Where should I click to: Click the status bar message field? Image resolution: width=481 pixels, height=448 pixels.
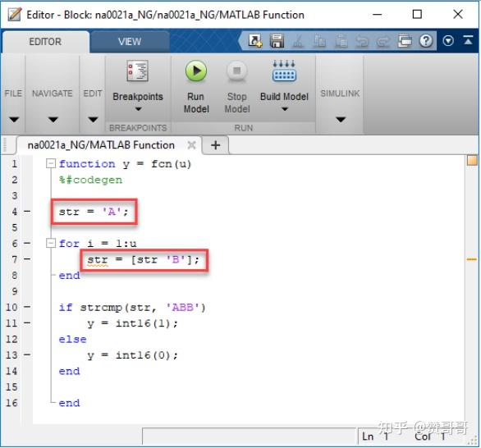250,437
